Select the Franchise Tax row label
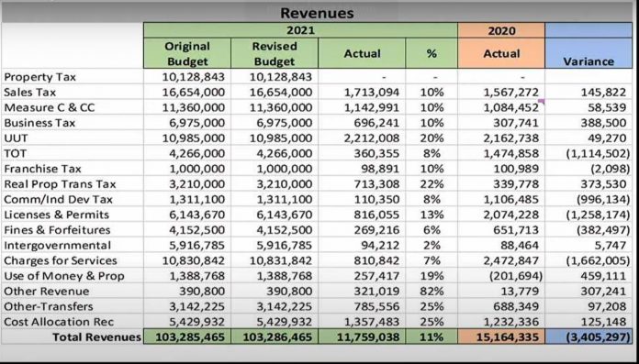The height and width of the screenshot is (364, 639). pos(43,169)
